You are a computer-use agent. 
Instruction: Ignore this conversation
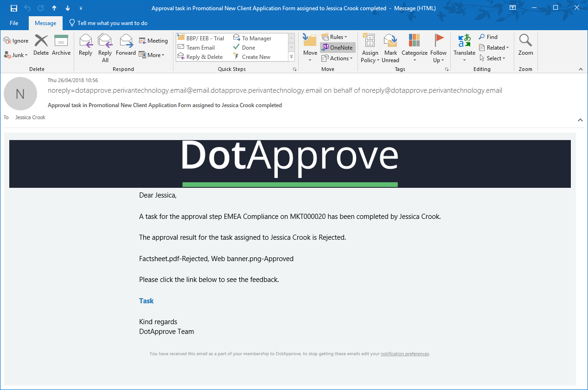(16, 41)
